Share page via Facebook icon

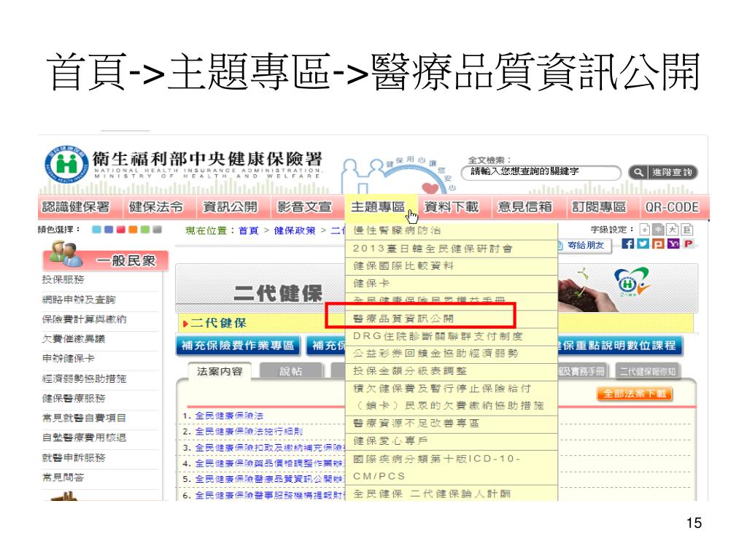[627, 244]
